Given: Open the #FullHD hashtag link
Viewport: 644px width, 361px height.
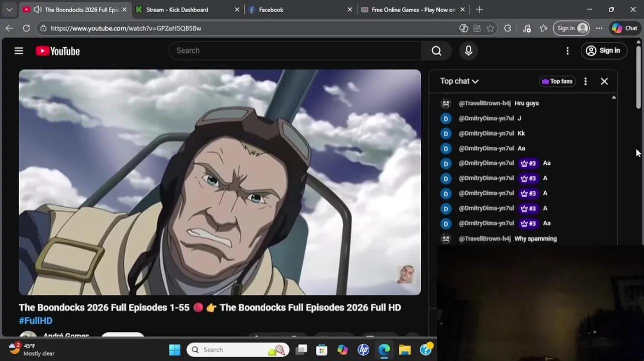Looking at the screenshot, I should [x=36, y=320].
